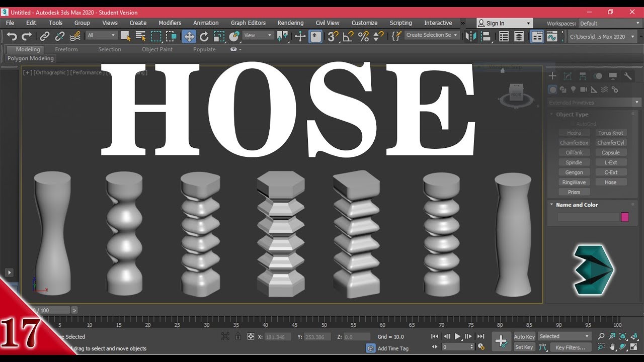The image size is (644, 362).
Task: Switch to the Object Paint ribbon tab
Action: [157, 49]
